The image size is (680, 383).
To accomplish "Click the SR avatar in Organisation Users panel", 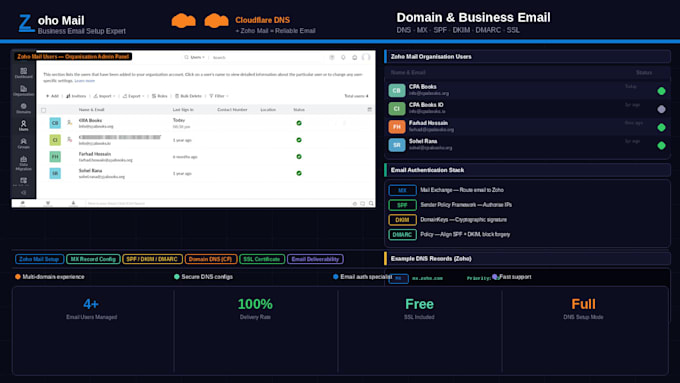I will pyautogui.click(x=397, y=145).
